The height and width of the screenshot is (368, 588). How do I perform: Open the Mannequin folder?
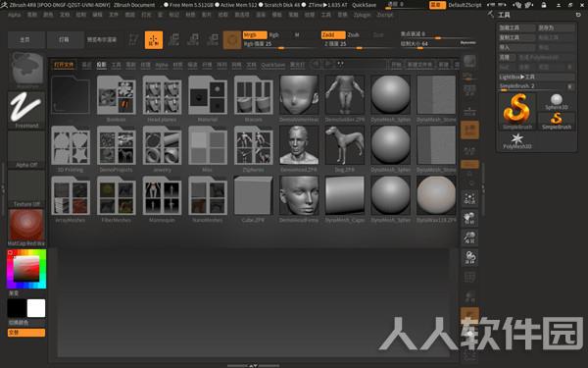(162, 199)
